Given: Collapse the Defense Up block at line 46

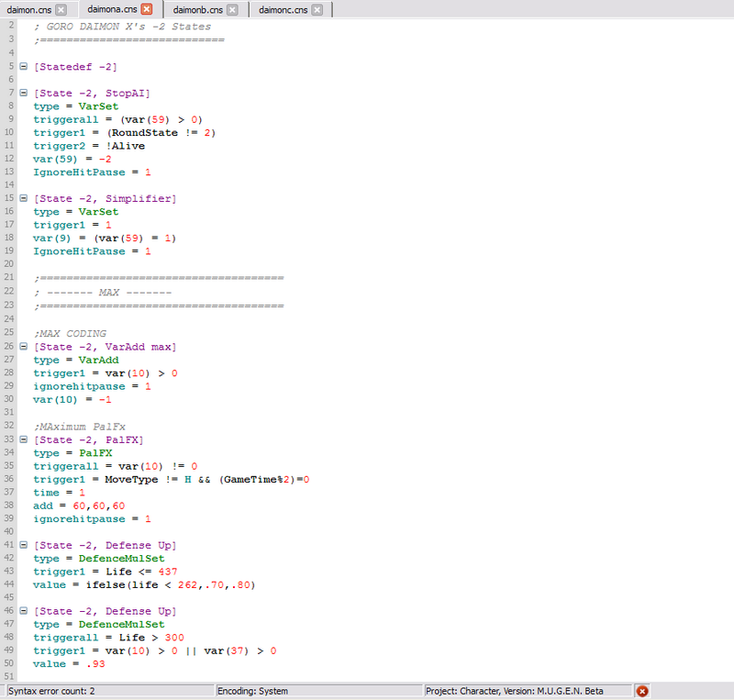Looking at the screenshot, I should 24,611.
